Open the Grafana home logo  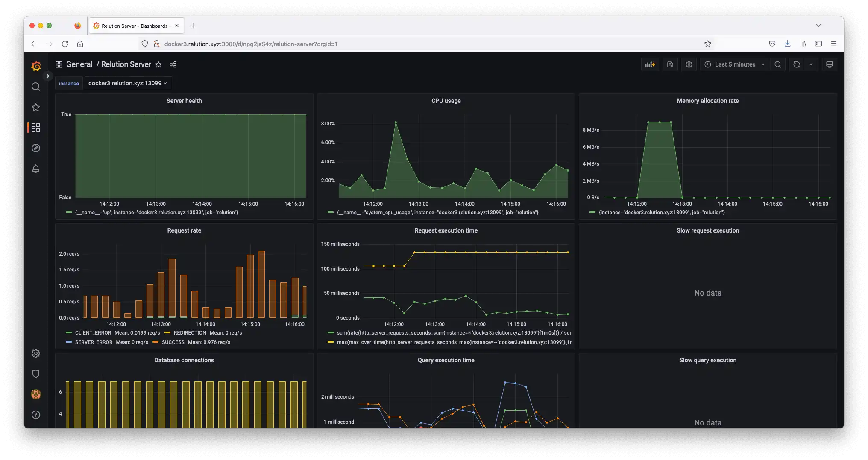[36, 66]
